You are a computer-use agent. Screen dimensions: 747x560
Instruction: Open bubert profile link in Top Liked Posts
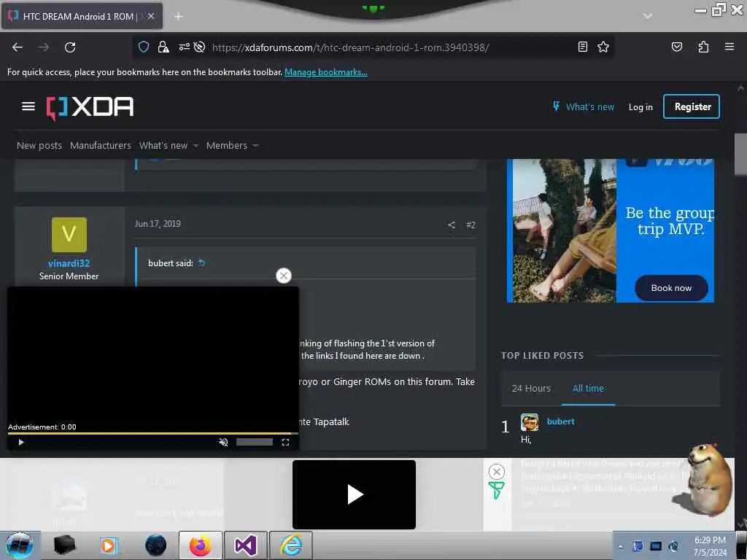561,421
